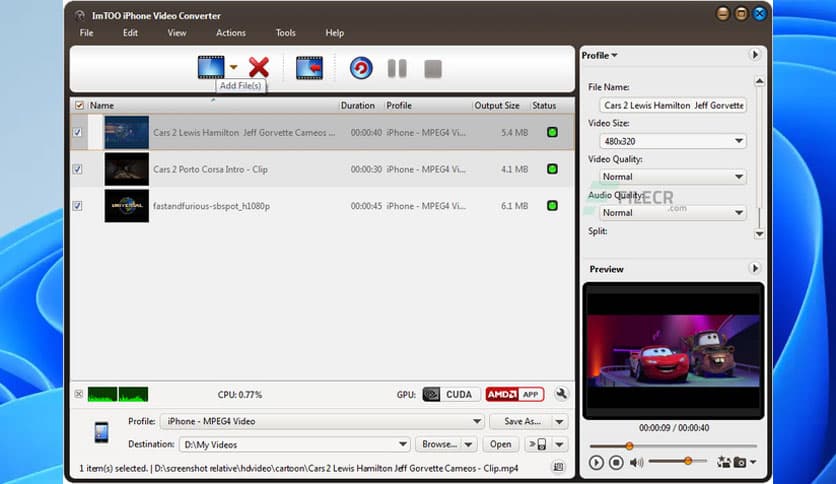This screenshot has height=484, width=836.
Task: Play the preview video
Action: tap(596, 462)
